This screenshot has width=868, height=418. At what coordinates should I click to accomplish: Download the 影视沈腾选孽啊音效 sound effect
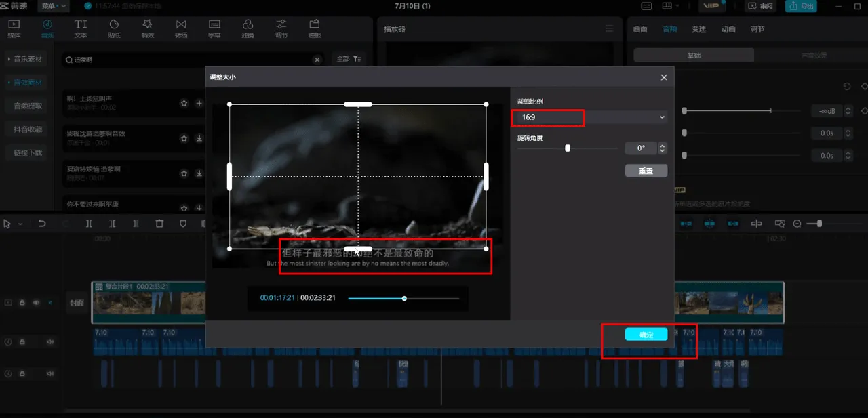(199, 138)
